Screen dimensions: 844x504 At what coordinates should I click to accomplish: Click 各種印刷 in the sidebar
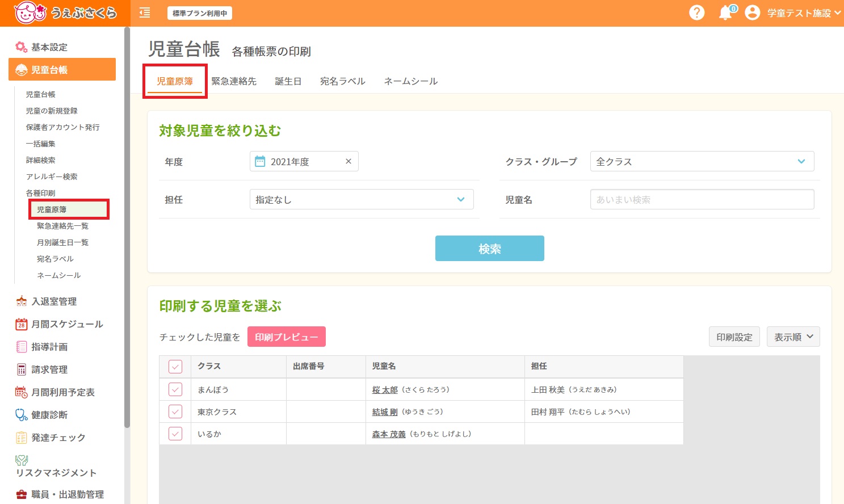click(41, 193)
